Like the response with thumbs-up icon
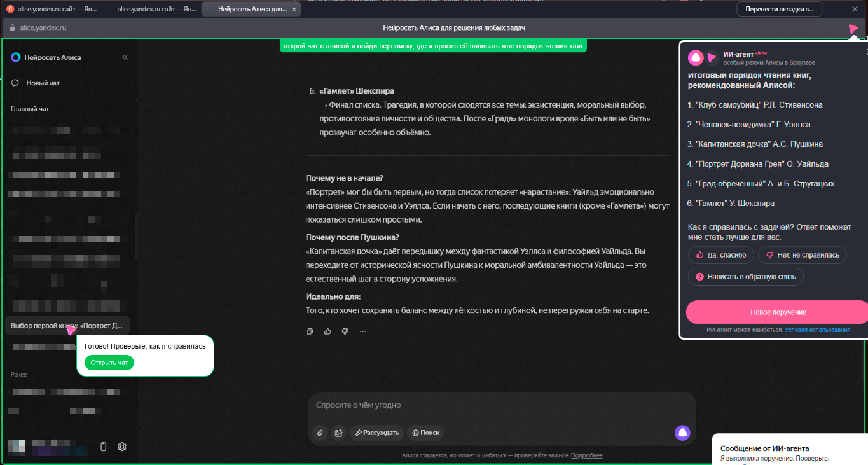The height and width of the screenshot is (465, 868). point(327,331)
